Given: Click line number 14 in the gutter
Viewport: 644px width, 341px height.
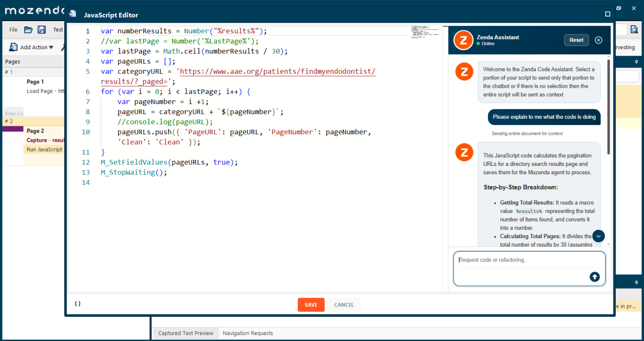Looking at the screenshot, I should 86,183.
